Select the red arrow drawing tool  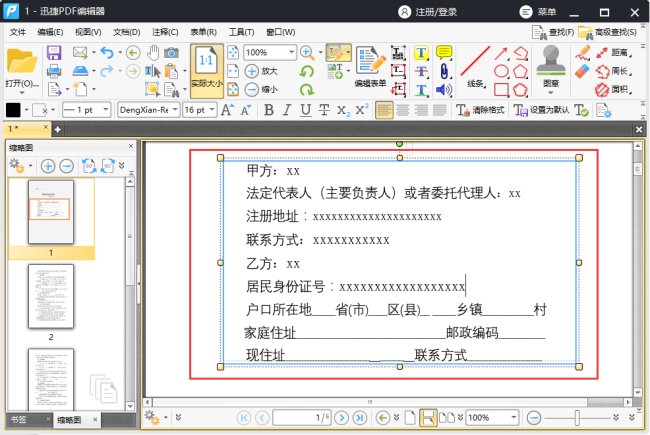click(501, 53)
